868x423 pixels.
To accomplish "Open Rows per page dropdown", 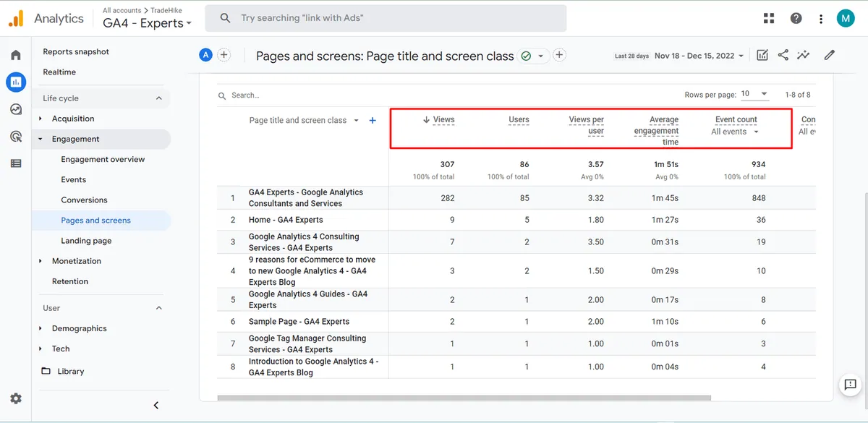I will (x=755, y=94).
